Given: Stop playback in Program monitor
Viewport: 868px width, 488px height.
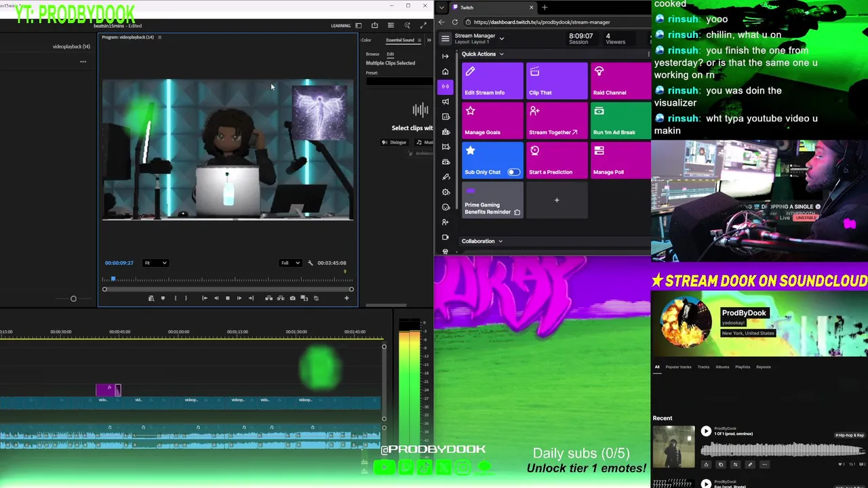Looking at the screenshot, I should (227, 298).
